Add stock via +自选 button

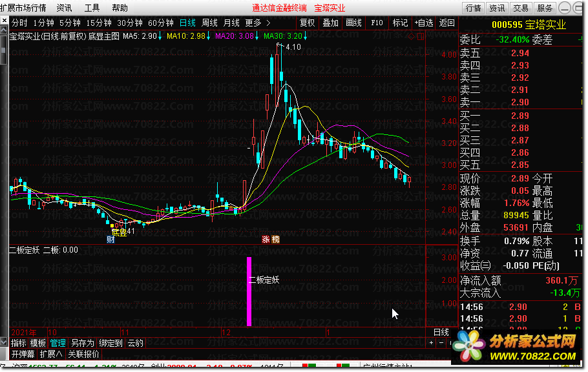coord(424,23)
